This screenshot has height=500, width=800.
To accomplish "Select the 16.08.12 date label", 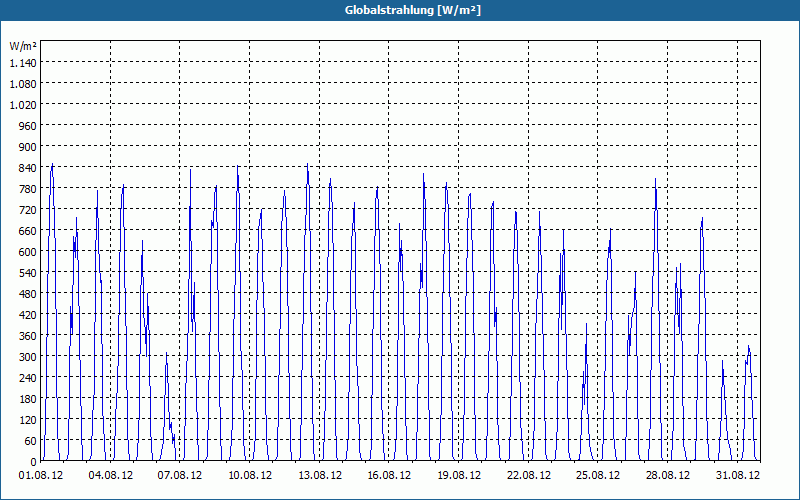I will click(389, 476).
